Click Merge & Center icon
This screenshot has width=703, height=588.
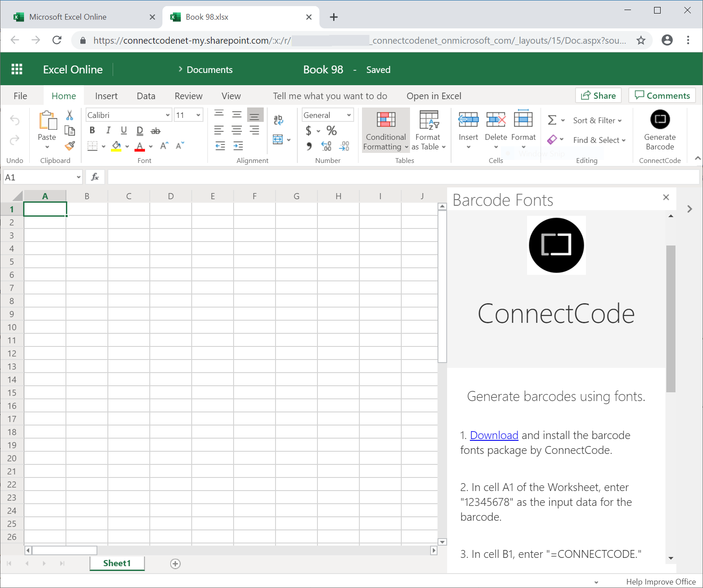(278, 139)
